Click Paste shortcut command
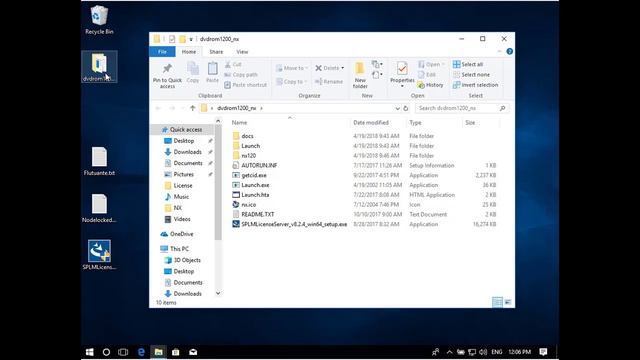The width and height of the screenshot is (640, 360). [x=246, y=85]
